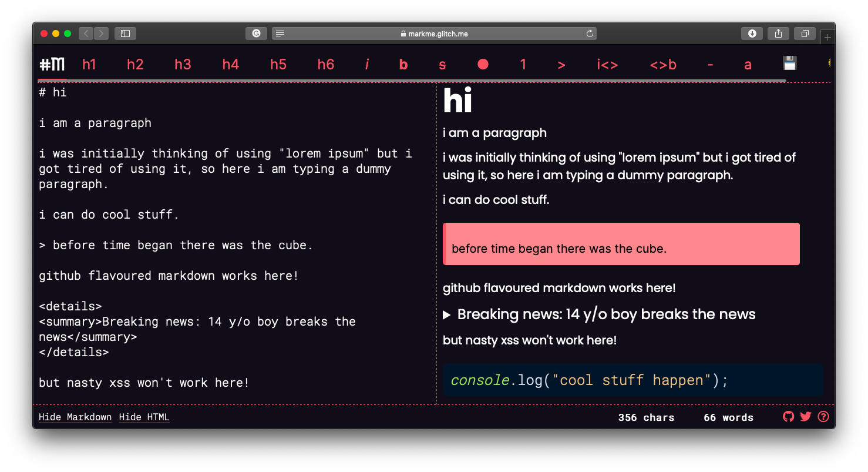Click the toolbar horizontal scrollbar
Viewport: 868px width, 472px height.
point(412,80)
